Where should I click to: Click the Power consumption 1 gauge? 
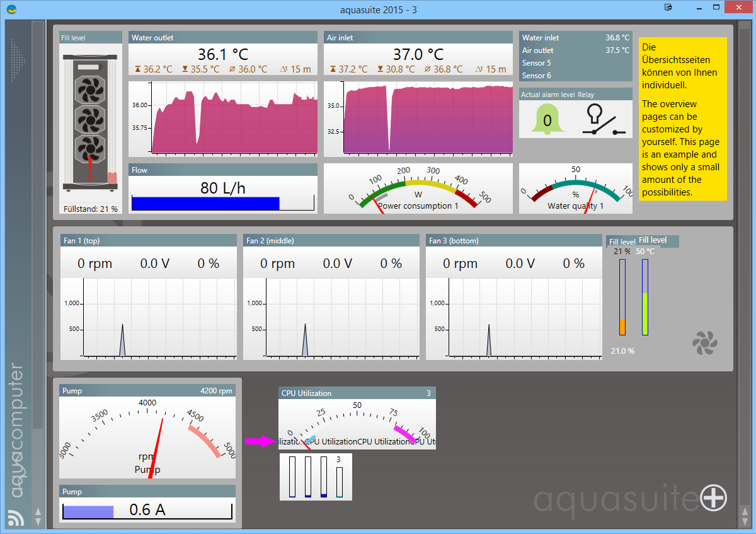click(x=418, y=189)
